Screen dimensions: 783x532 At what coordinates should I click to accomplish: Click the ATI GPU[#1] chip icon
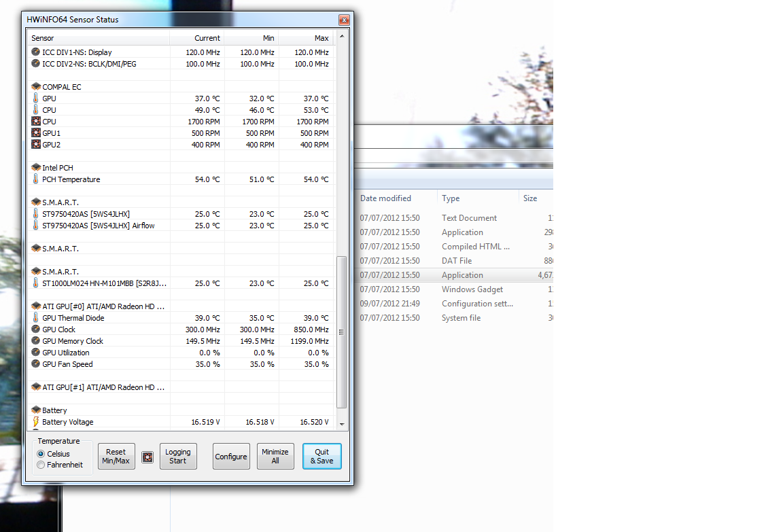tap(36, 387)
